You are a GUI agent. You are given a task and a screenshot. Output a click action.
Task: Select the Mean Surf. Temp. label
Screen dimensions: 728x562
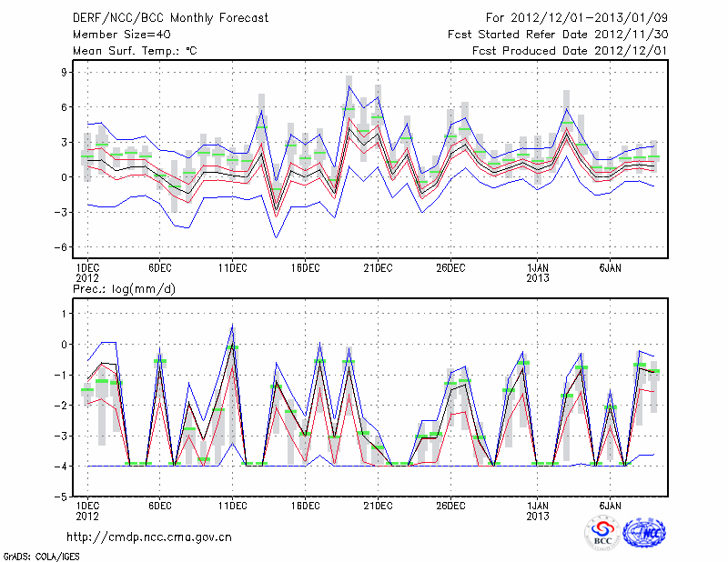[x=134, y=51]
